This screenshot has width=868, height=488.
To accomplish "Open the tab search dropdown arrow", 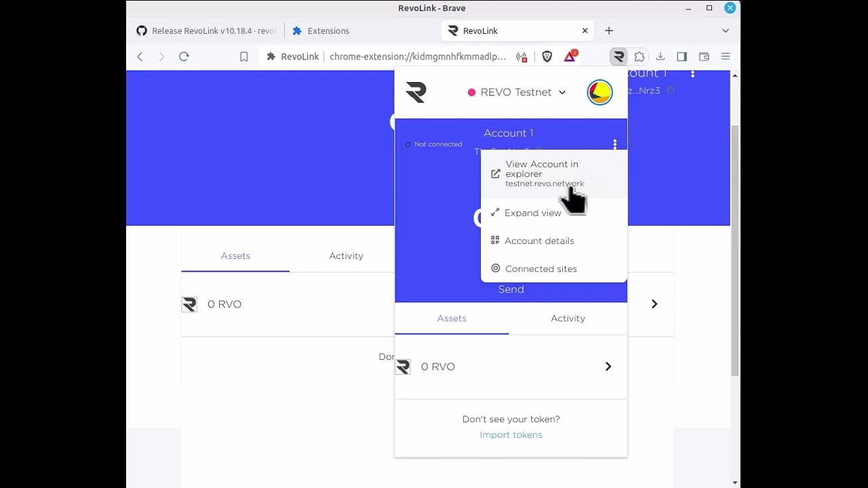I will pyautogui.click(x=726, y=30).
